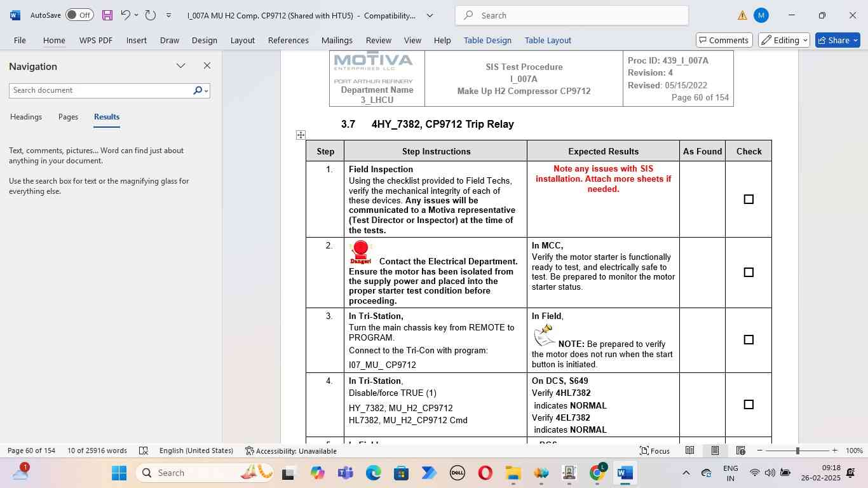868x488 pixels.
Task: Expand the Editing mode dropdown
Action: 785,40
